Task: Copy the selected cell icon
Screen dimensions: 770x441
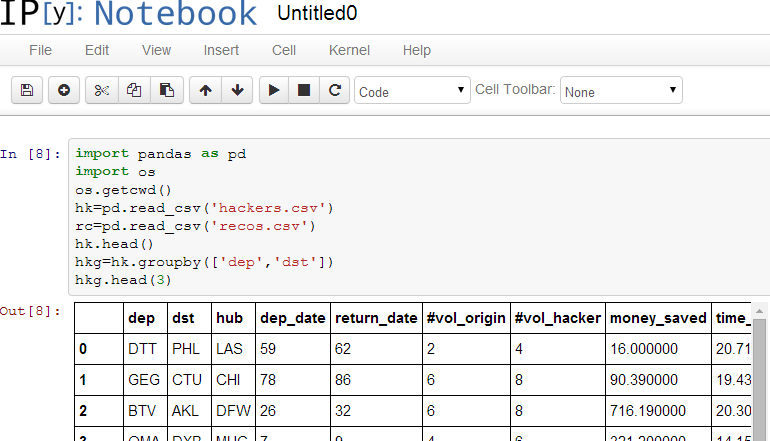Action: (x=134, y=91)
